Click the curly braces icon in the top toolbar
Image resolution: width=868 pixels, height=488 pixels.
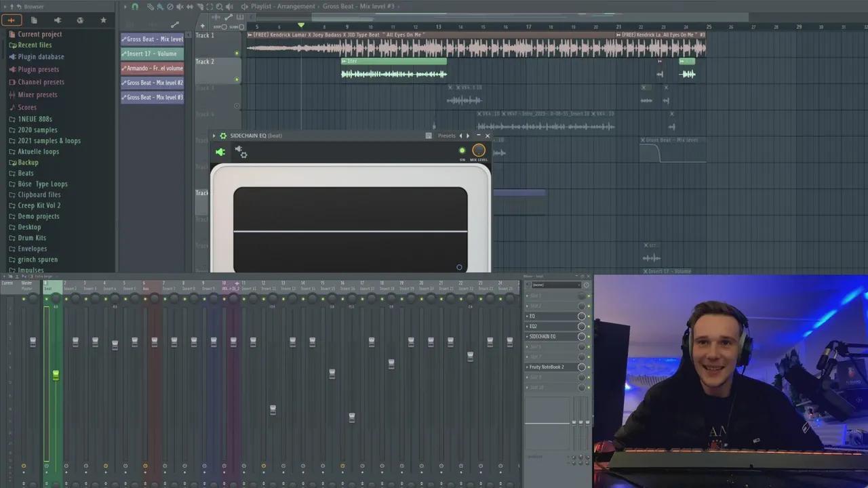(x=209, y=6)
